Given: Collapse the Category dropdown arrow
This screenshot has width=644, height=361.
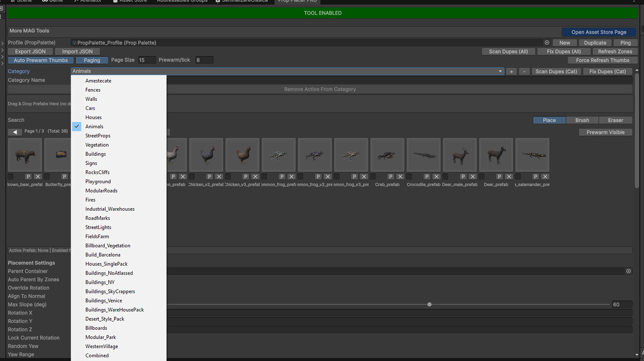Looking at the screenshot, I should click(x=500, y=71).
